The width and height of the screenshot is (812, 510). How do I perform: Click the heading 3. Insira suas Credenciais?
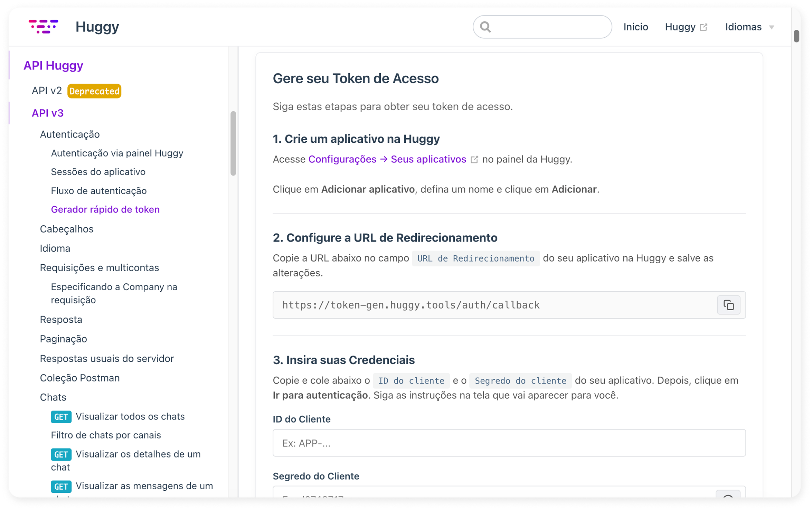click(344, 360)
